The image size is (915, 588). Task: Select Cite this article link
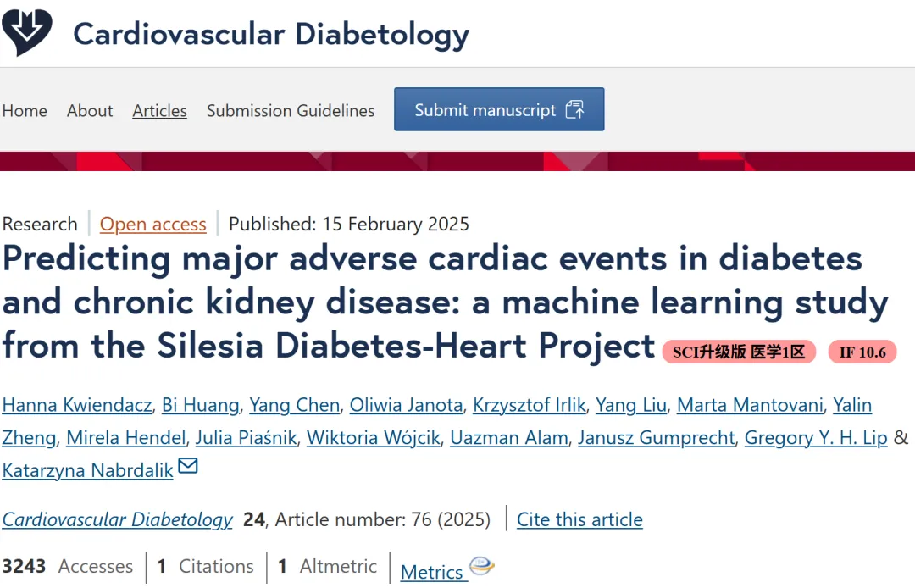[x=579, y=519]
